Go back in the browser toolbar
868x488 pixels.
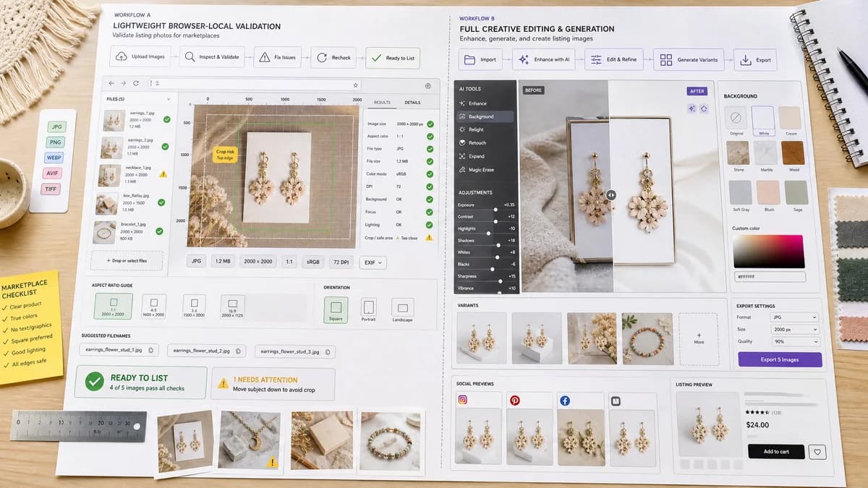(x=111, y=84)
